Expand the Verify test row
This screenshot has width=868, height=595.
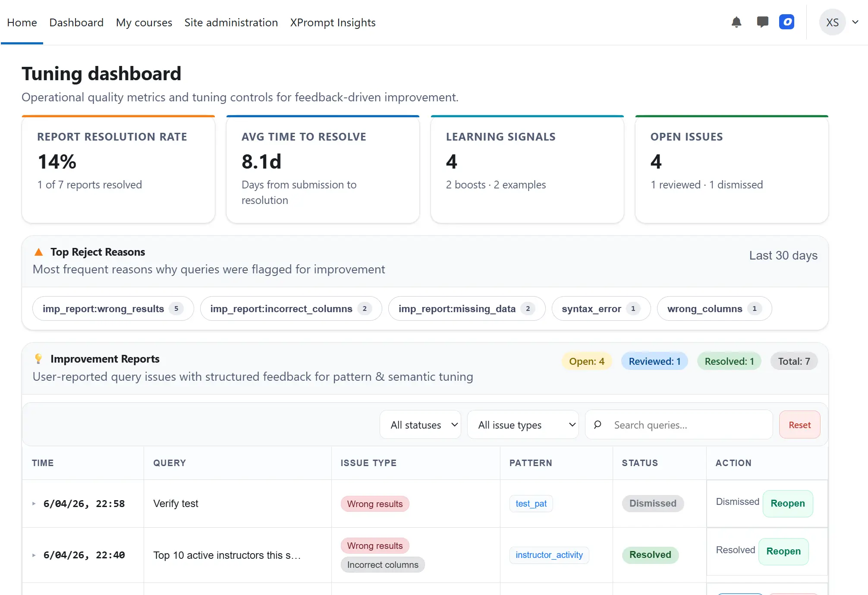[34, 504]
